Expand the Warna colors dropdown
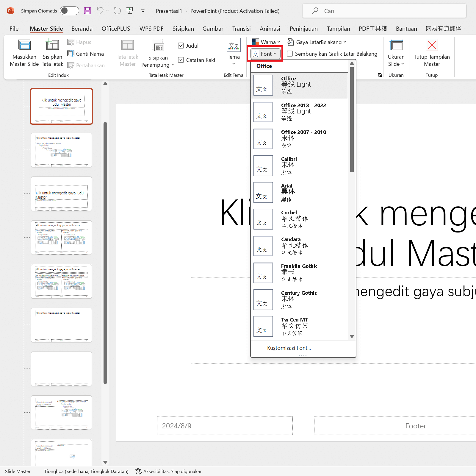 coord(266,42)
